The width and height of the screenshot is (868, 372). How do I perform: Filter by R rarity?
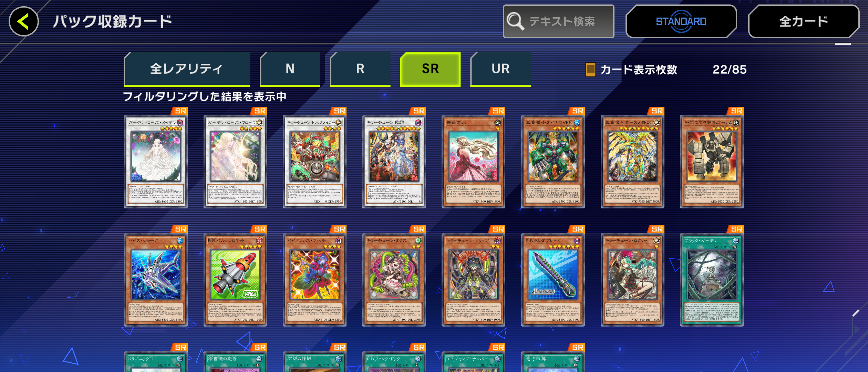[360, 69]
